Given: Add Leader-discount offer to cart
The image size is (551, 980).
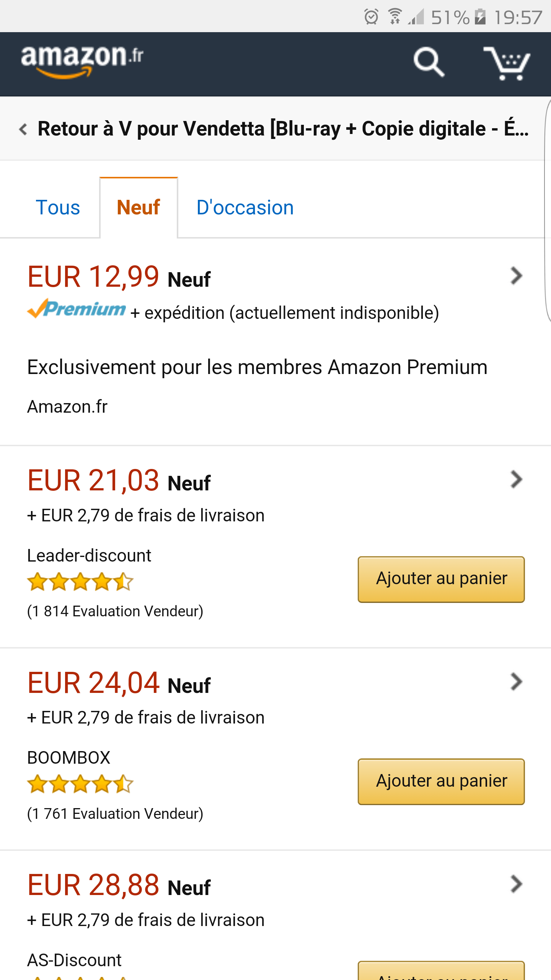Looking at the screenshot, I should coord(441,579).
